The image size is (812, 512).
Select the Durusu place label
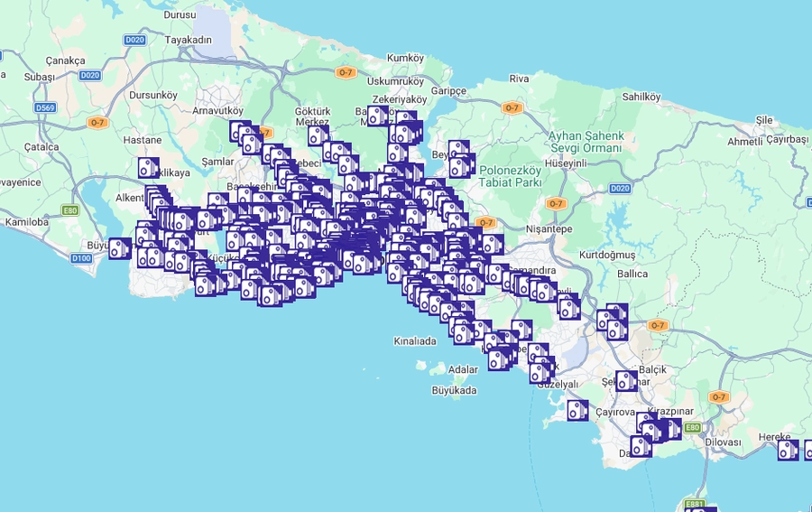click(180, 15)
